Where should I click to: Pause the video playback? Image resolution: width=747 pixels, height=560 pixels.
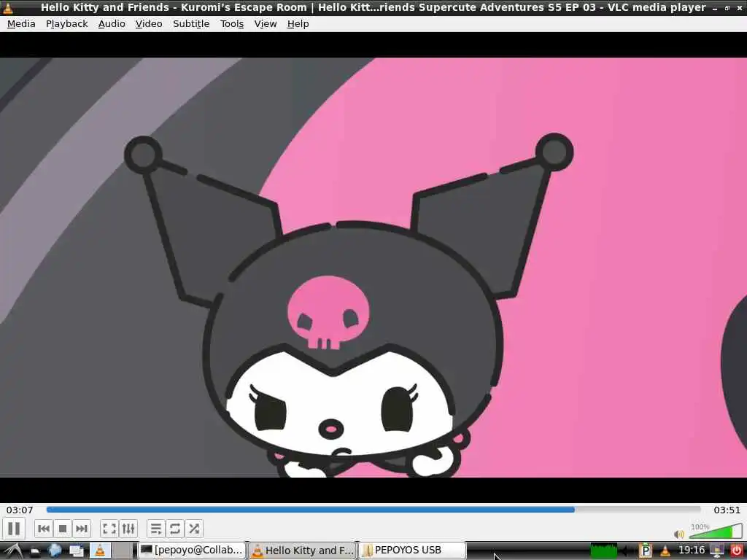point(15,529)
